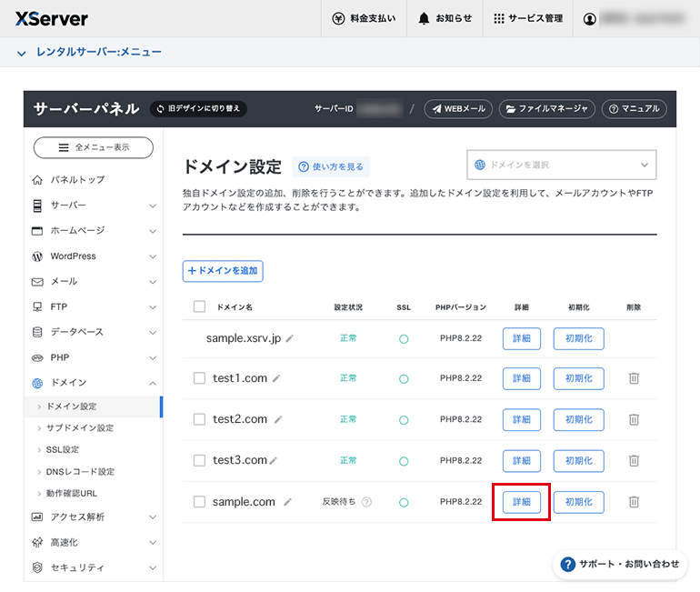The image size is (700, 592).
Task: Open ドメインを選択 dropdown
Action: (x=561, y=165)
